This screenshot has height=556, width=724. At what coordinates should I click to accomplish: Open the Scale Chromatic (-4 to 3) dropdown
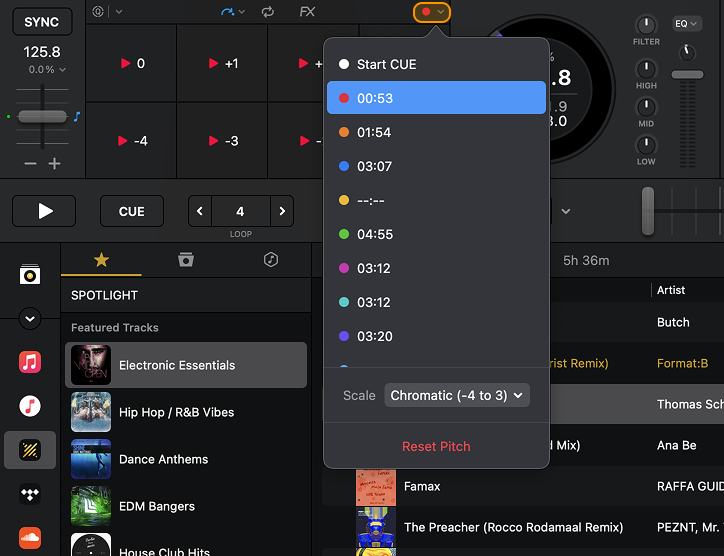pos(457,395)
